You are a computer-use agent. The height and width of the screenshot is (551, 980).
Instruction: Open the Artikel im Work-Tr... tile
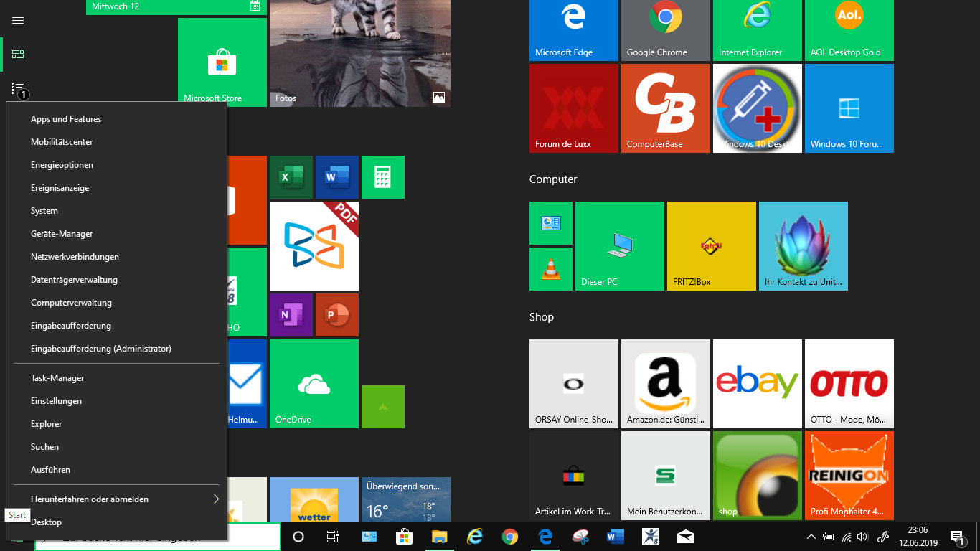tap(573, 476)
